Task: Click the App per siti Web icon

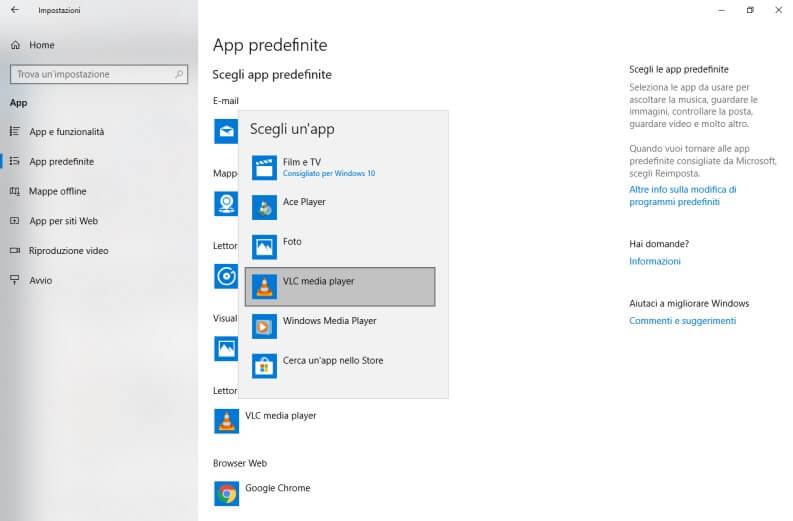Action: click(x=15, y=221)
